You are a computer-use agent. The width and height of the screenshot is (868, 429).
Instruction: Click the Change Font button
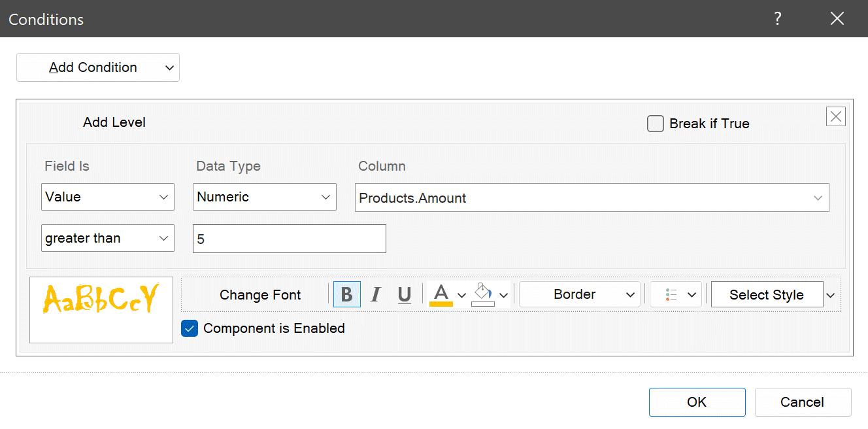pos(260,295)
